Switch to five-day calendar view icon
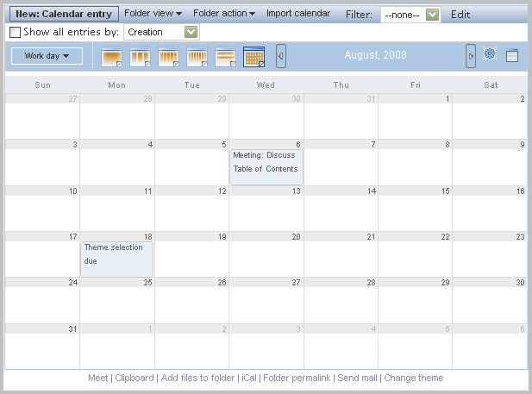Image resolution: width=532 pixels, height=394 pixels. pyautogui.click(x=169, y=57)
